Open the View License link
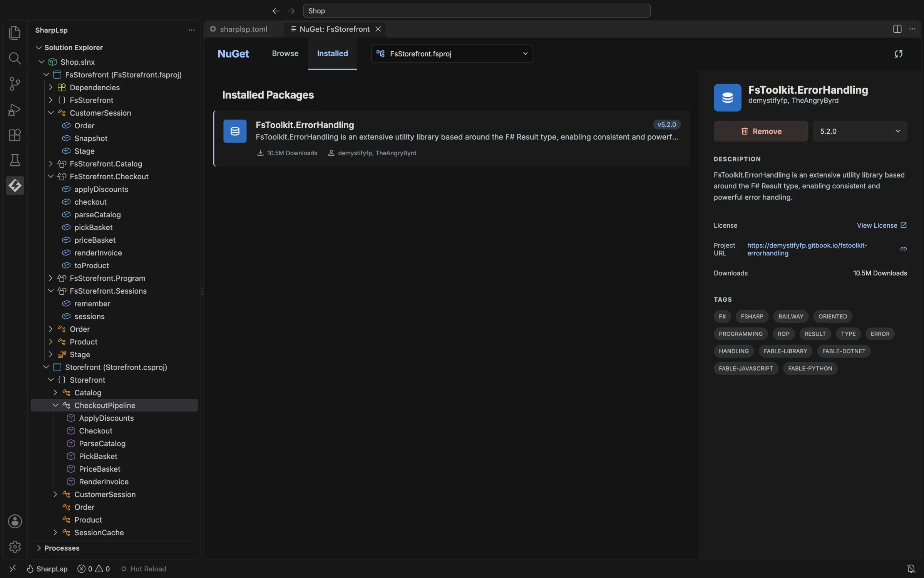This screenshot has width=924, height=578. pyautogui.click(x=881, y=225)
